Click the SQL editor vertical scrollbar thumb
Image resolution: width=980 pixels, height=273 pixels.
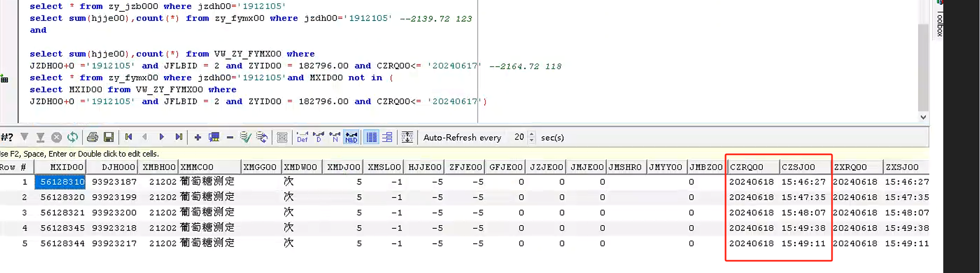(x=924, y=68)
